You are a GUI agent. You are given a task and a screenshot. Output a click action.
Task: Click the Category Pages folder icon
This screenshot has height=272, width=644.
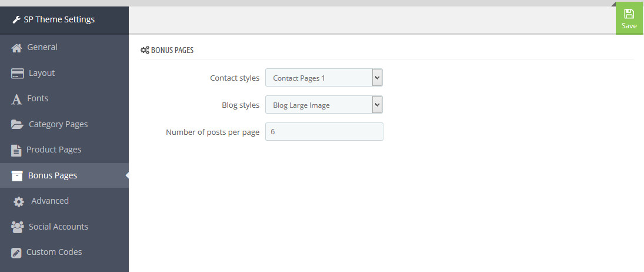(17, 124)
